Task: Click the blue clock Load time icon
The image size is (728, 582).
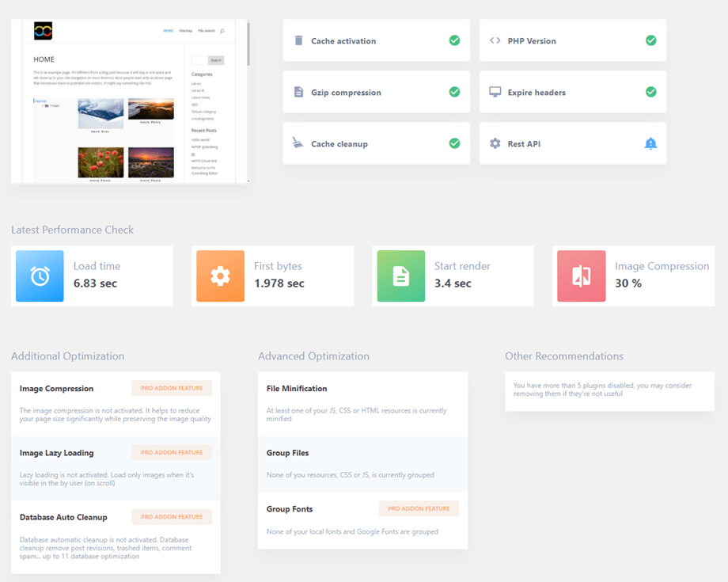Action: coord(40,276)
